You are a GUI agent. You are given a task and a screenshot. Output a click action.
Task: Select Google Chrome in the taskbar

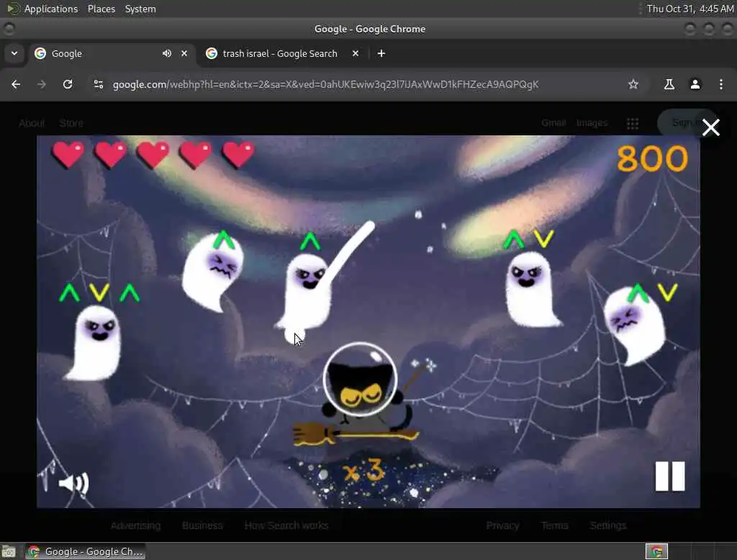coord(85,551)
